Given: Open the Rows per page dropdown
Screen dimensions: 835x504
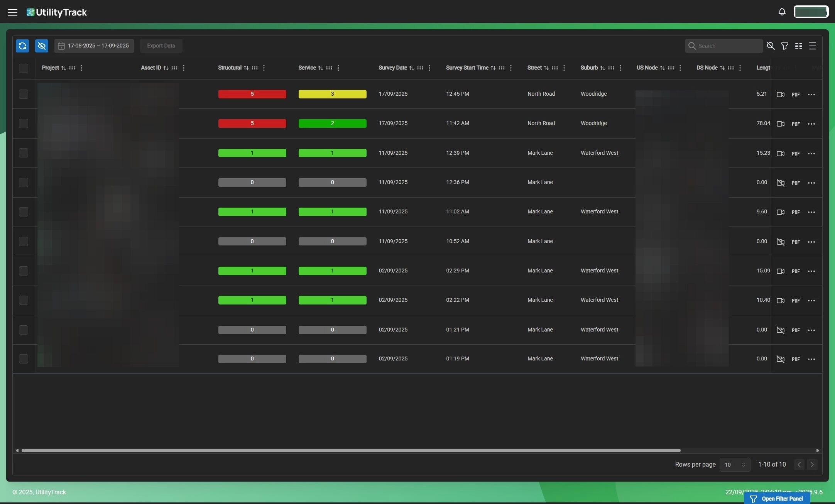Looking at the screenshot, I should [x=735, y=465].
